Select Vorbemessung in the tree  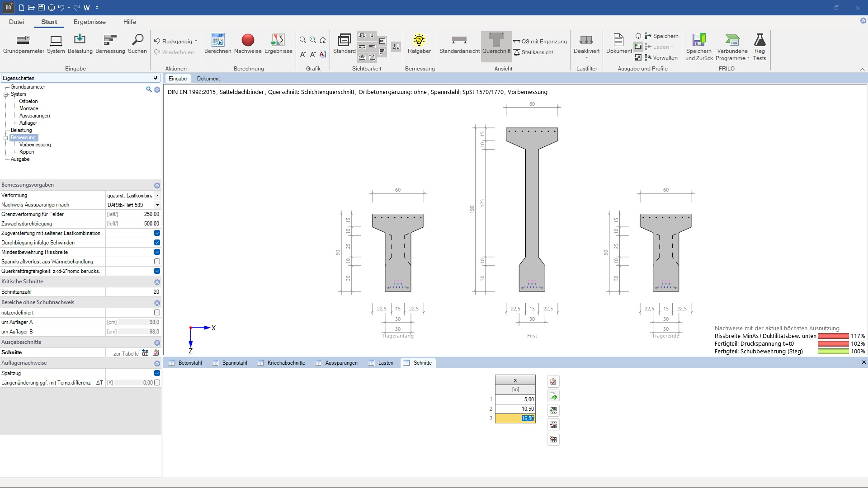35,145
